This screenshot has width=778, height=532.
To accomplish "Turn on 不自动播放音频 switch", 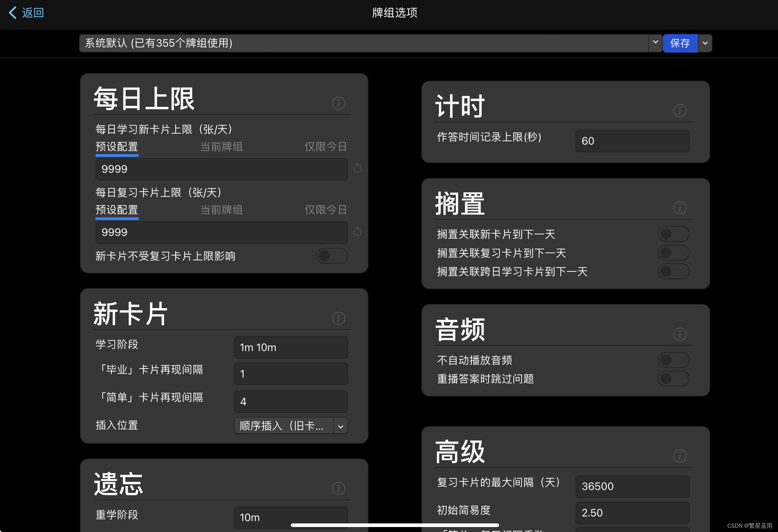I will (673, 360).
